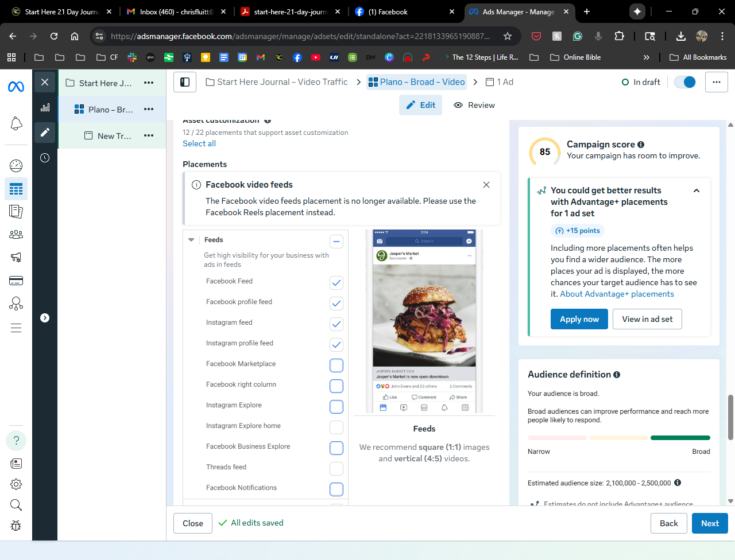Open the notifications bell icon
The height and width of the screenshot is (560, 735).
point(16,123)
